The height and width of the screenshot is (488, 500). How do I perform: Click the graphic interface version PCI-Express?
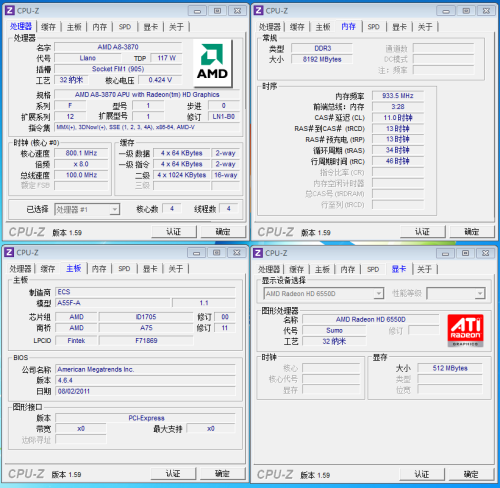pyautogui.click(x=145, y=418)
